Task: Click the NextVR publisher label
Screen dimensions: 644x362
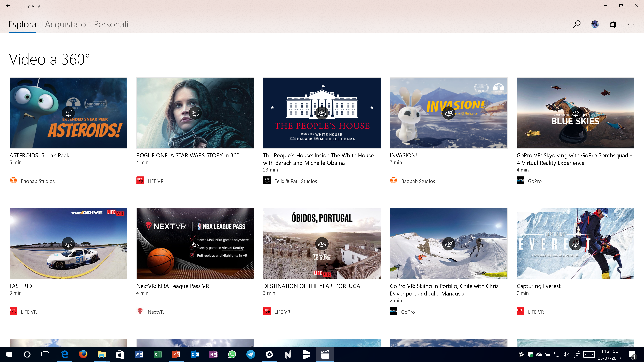Action: [x=155, y=312]
